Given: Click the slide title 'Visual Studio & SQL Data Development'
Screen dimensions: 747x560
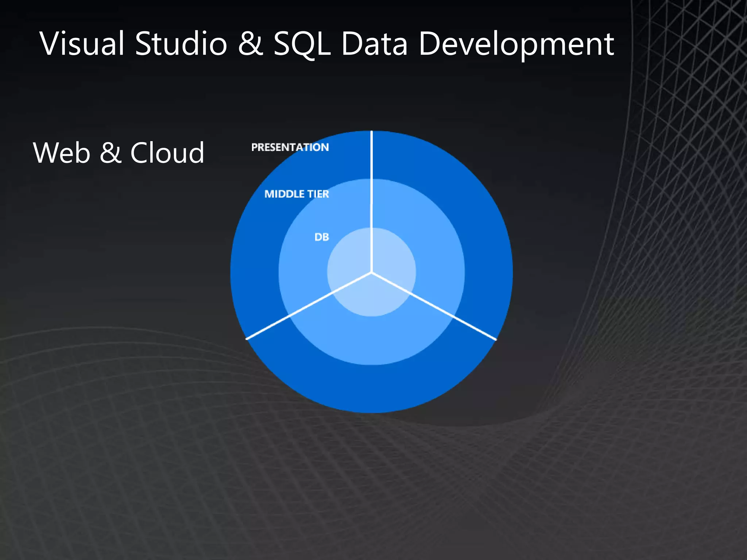Looking at the screenshot, I should (x=327, y=44).
